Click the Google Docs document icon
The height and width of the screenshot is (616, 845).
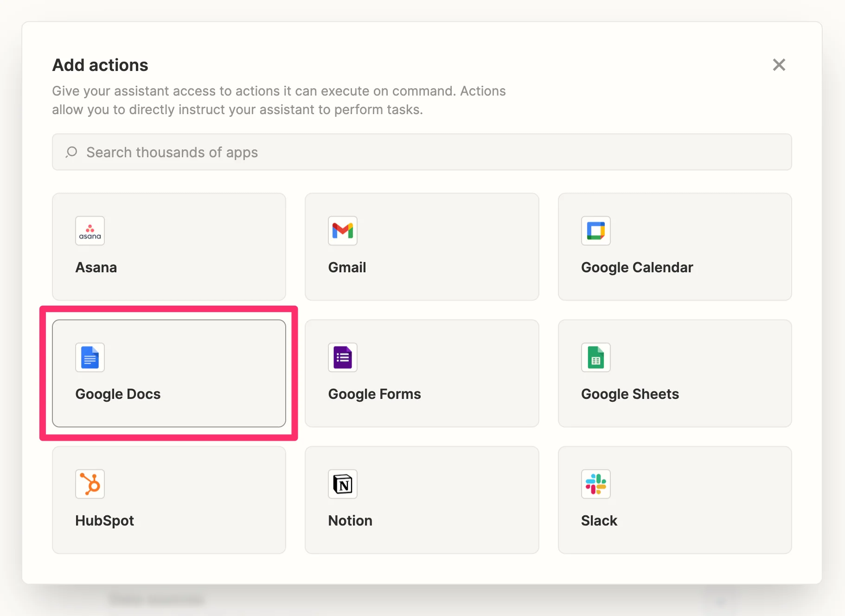pos(90,357)
